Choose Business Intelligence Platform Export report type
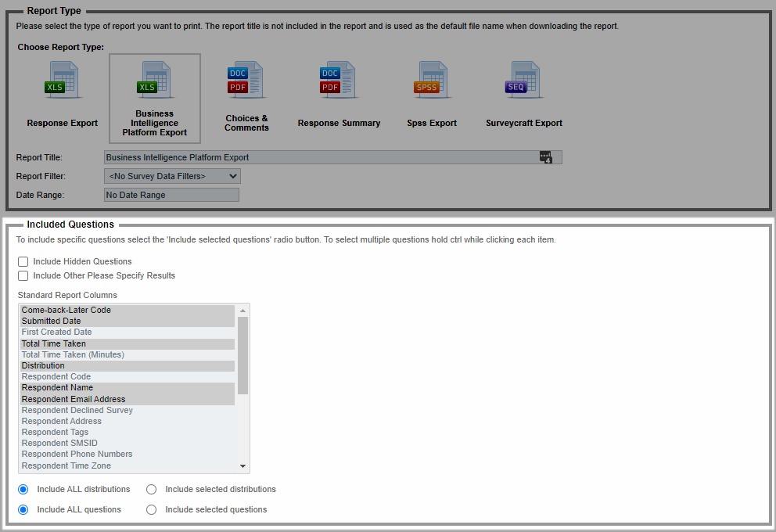The height and width of the screenshot is (532, 776). tap(155, 81)
